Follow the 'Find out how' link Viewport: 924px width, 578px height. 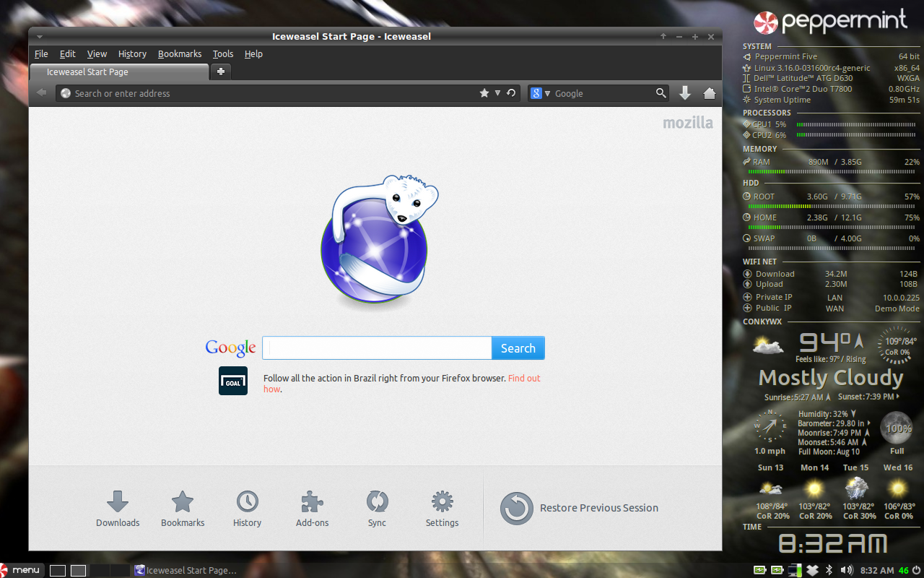(x=524, y=378)
